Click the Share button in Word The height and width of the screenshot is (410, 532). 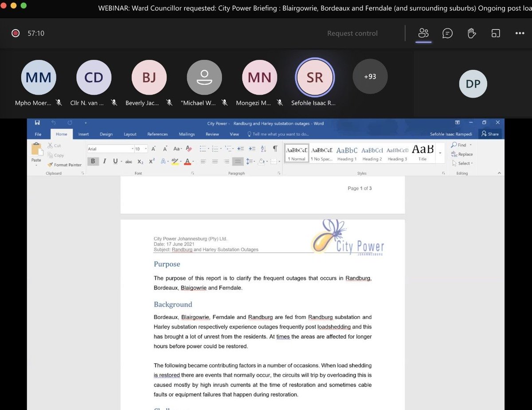point(490,134)
